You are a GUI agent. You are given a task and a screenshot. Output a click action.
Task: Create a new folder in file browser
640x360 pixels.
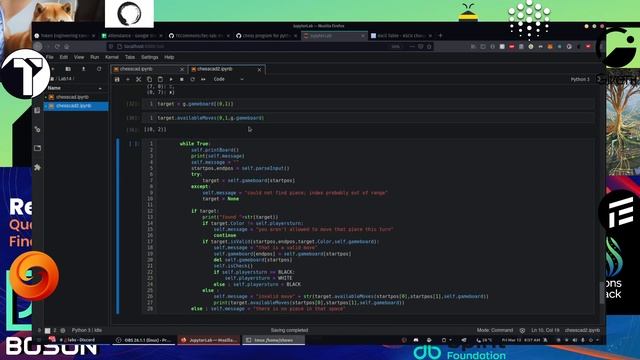click(x=68, y=69)
